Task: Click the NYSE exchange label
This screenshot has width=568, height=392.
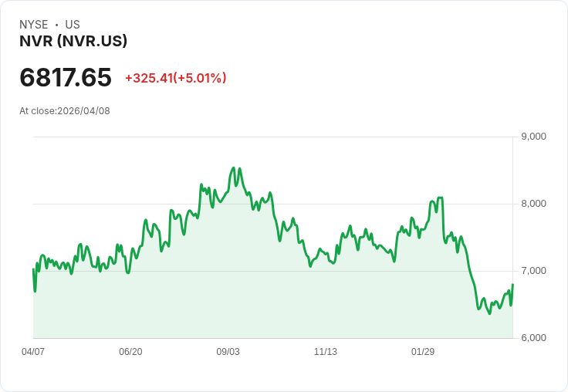Action: 34,25
